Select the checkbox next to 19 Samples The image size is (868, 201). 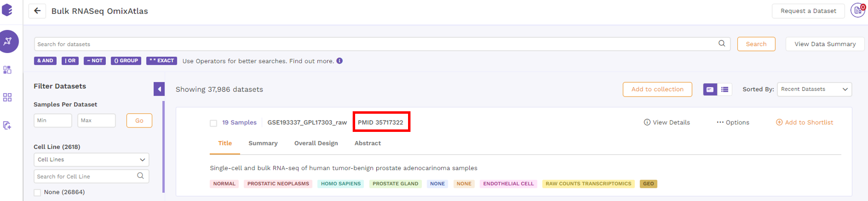(x=214, y=123)
